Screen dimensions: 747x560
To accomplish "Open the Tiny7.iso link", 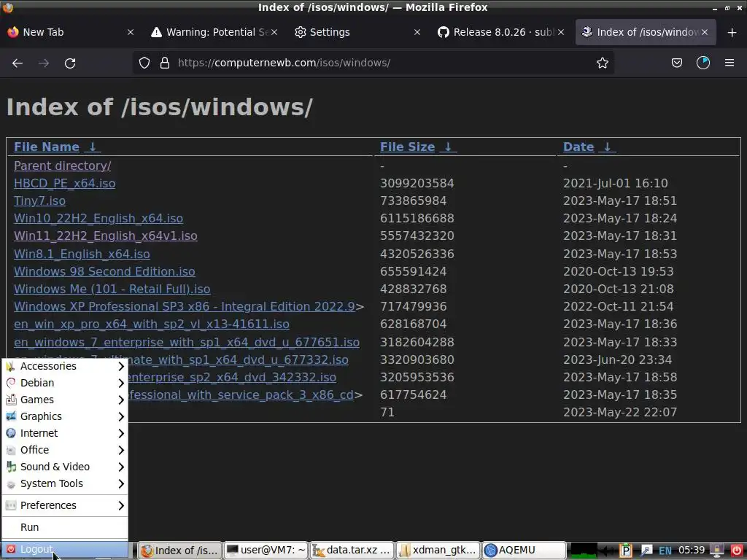I will point(39,201).
